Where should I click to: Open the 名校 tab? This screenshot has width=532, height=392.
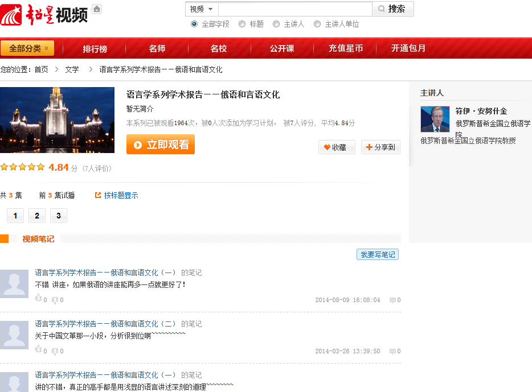point(219,48)
